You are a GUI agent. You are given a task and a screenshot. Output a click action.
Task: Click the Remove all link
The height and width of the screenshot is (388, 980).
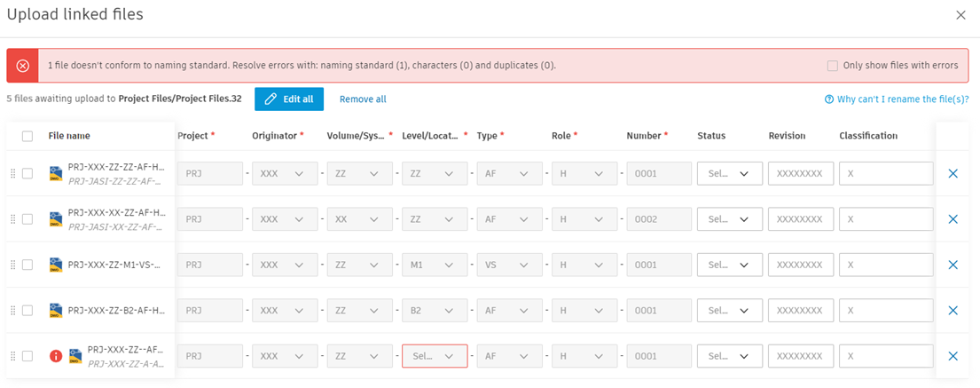363,99
